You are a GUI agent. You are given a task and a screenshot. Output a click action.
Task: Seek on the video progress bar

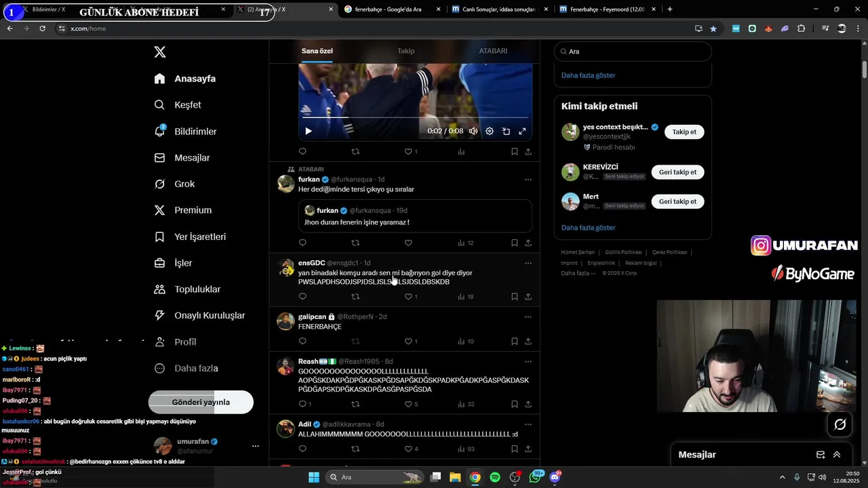(415, 118)
